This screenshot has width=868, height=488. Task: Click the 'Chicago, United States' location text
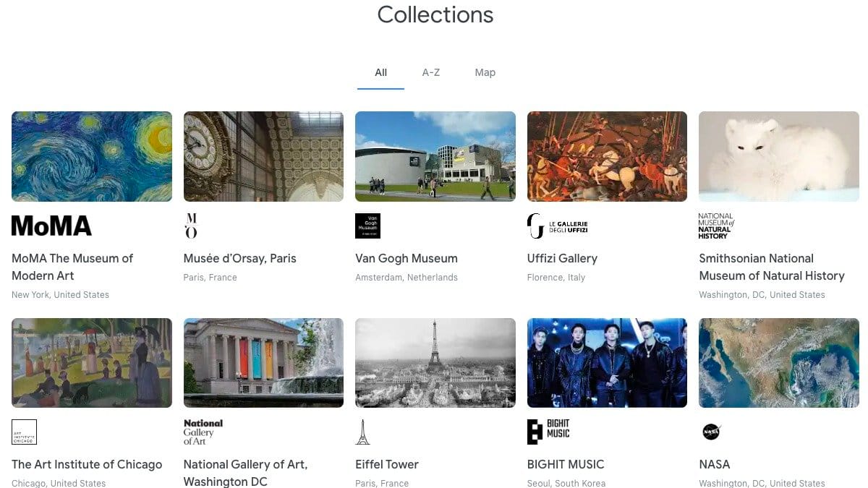tap(59, 483)
